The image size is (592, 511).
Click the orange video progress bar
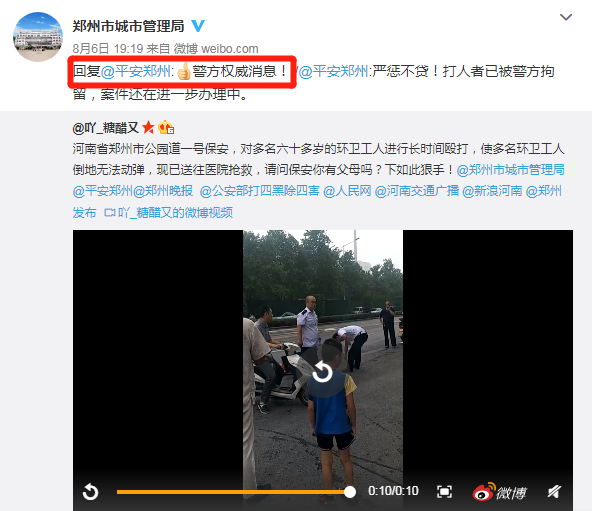point(233,492)
